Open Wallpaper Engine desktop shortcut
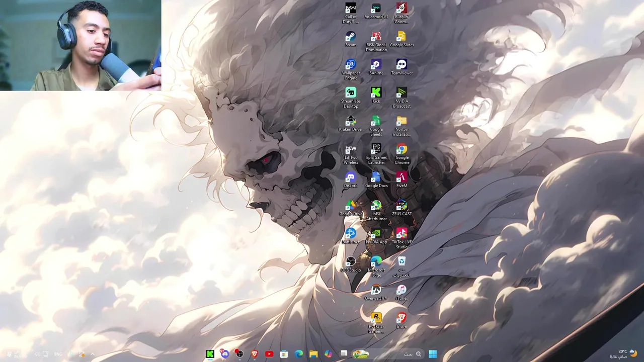Viewport: 644px width, 362px height. pyautogui.click(x=351, y=70)
